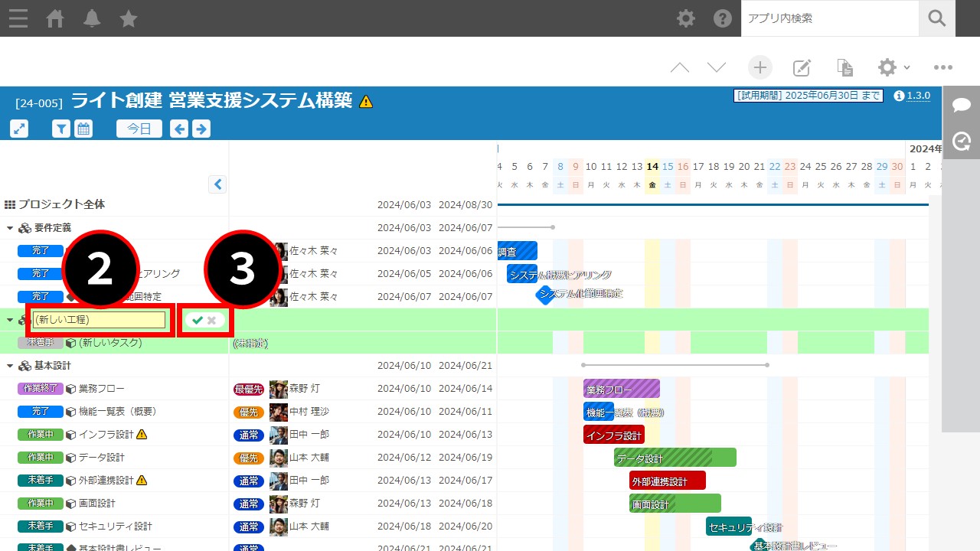Screen dimensions: 980x551
Task: Confirm new phase name with green checkmark
Action: [x=198, y=320]
